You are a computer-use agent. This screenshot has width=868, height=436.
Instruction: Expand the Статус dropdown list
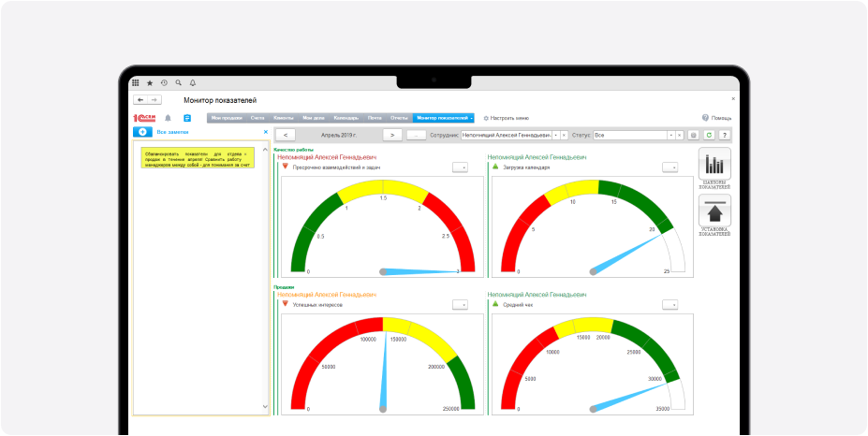pyautogui.click(x=670, y=135)
